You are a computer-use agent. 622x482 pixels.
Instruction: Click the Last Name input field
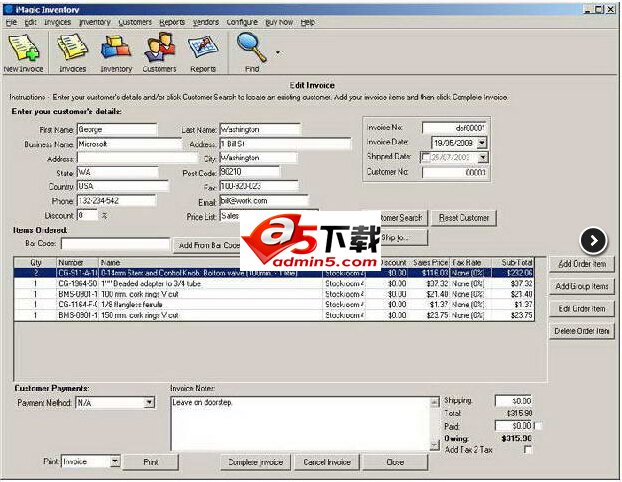click(x=260, y=130)
